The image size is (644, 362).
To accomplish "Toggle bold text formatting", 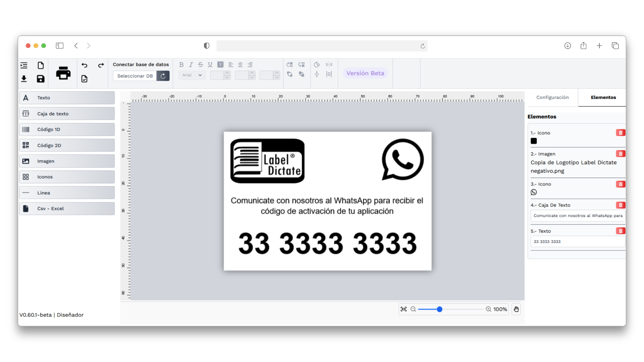I will [x=181, y=65].
